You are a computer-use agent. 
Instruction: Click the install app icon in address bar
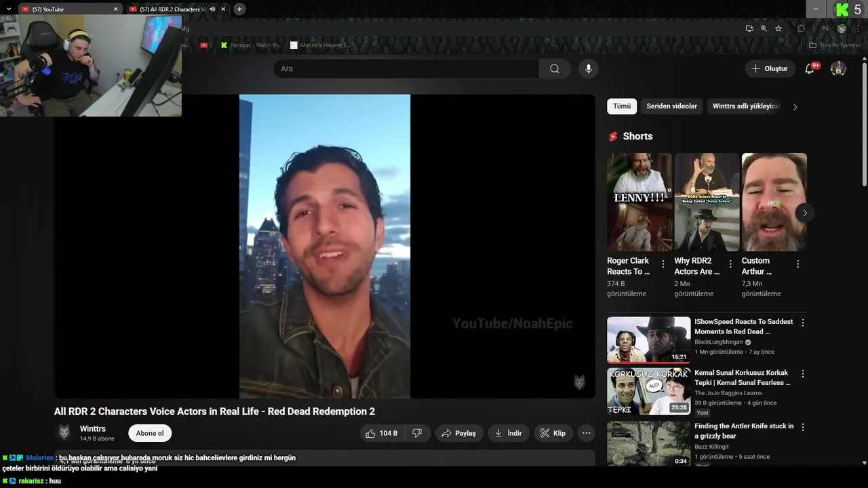(x=749, y=28)
